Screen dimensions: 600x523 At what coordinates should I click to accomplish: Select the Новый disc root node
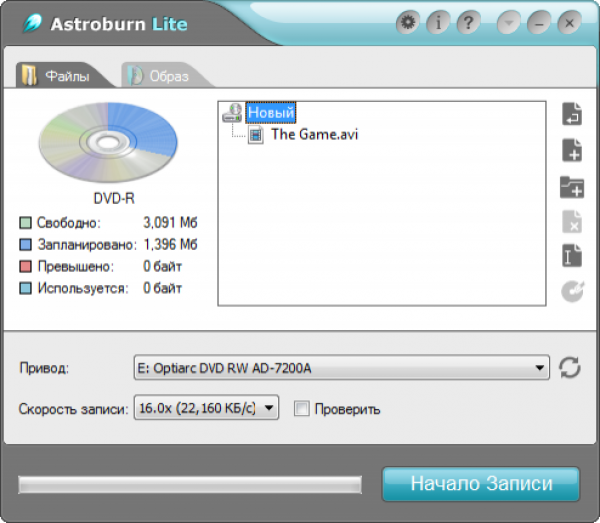pos(271,112)
